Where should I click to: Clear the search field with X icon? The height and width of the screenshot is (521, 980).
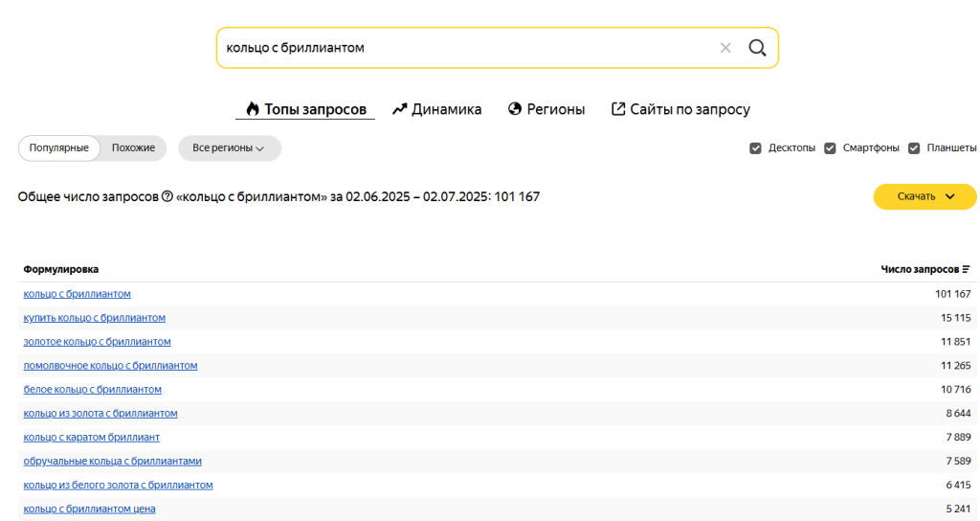click(x=725, y=48)
